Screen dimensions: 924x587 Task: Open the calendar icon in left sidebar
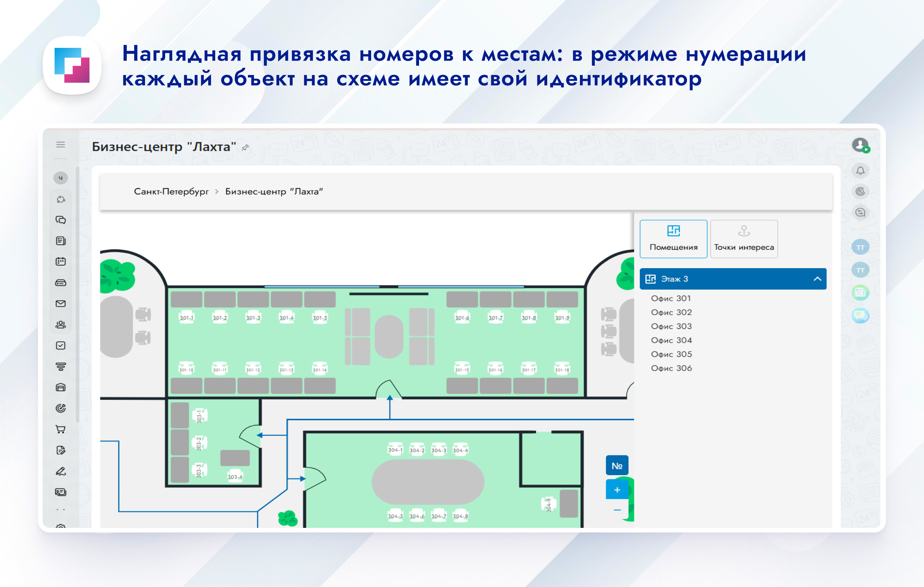point(61,261)
